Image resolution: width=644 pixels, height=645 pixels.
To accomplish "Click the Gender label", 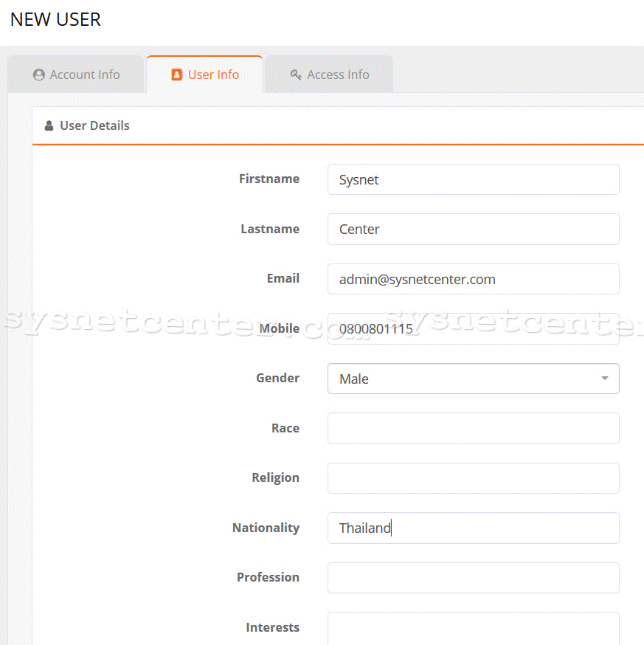I will click(x=277, y=378).
